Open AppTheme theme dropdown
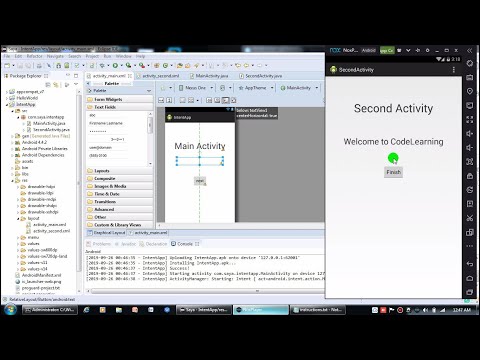480x360 pixels. (x=256, y=88)
